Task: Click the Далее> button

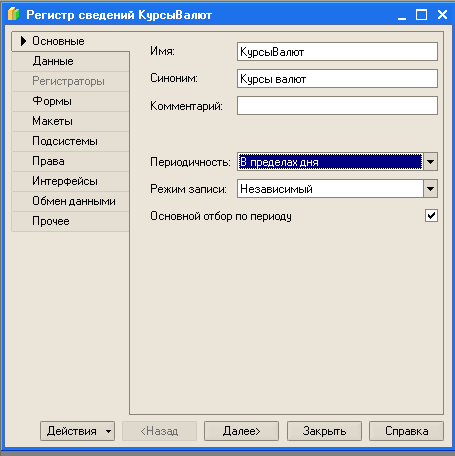Action: 241,431
